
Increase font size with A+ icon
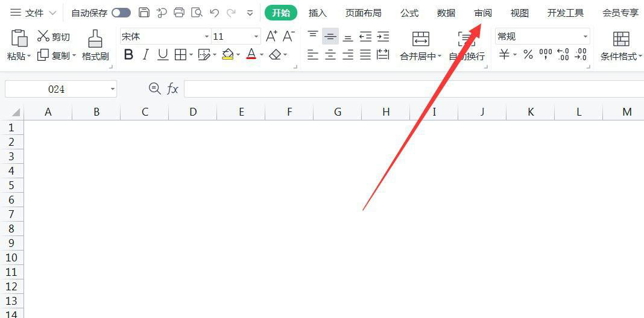point(271,37)
